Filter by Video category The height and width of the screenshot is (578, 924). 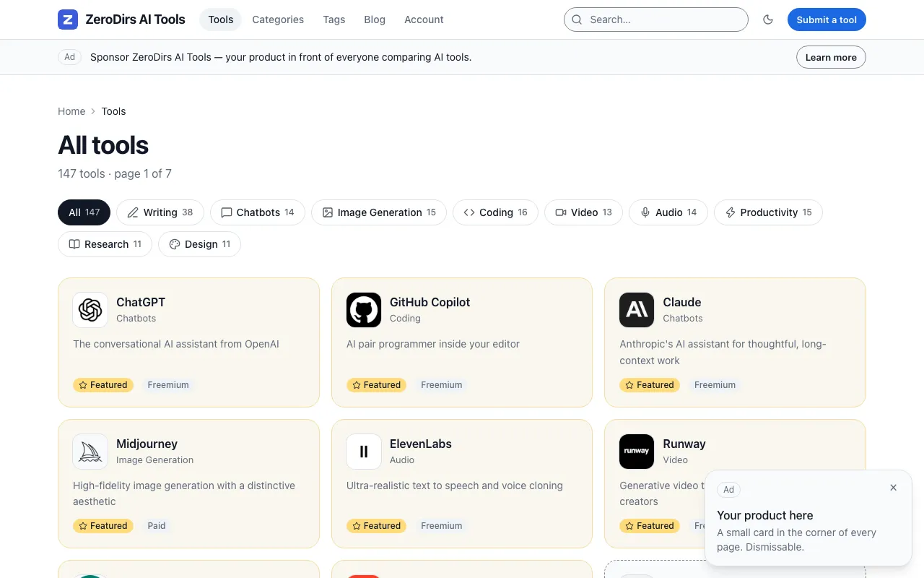[x=583, y=212]
